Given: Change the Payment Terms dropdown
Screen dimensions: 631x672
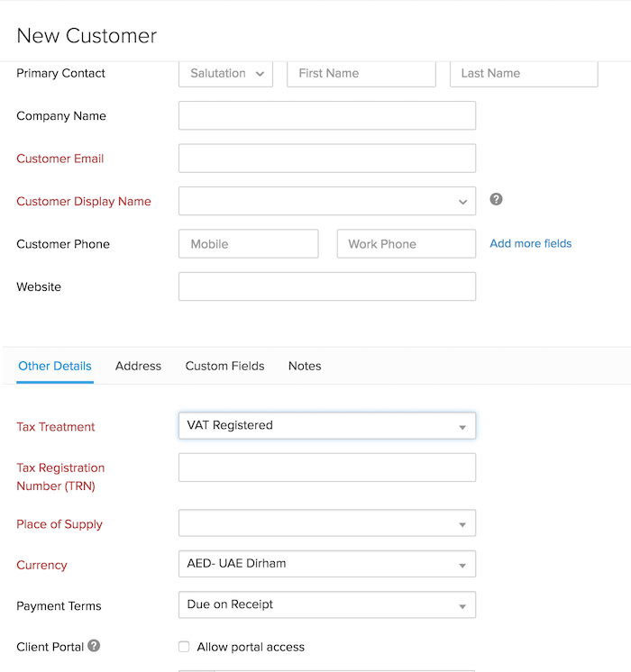Looking at the screenshot, I should 327,605.
